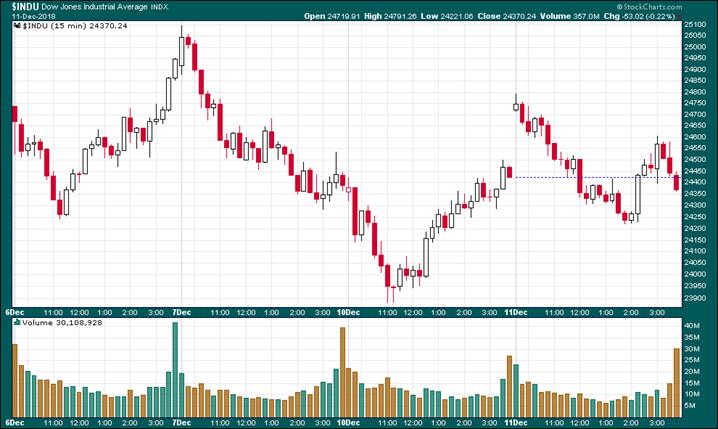Image resolution: width=718 pixels, height=429 pixels.
Task: Click the 5M volume axis label
Action: tap(690, 406)
